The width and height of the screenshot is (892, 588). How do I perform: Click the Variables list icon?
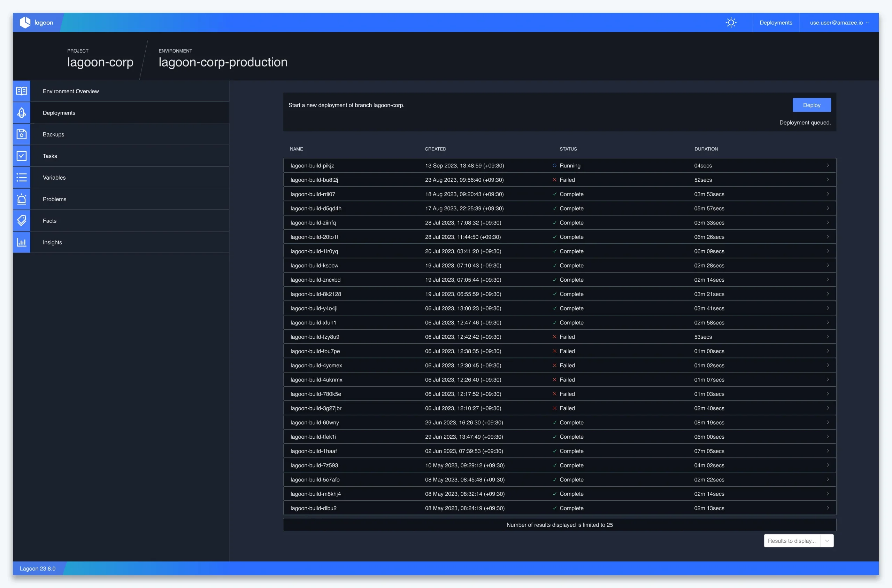(21, 178)
